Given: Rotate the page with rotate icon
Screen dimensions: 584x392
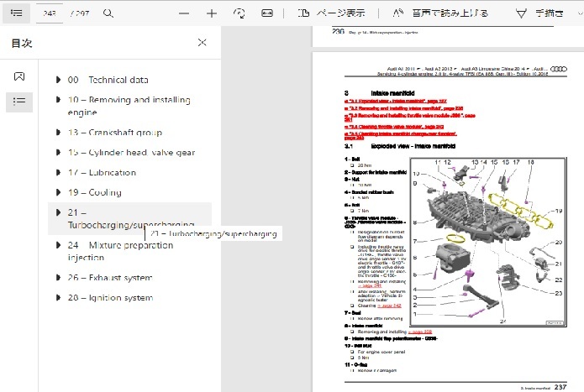Looking at the screenshot, I should click(239, 13).
